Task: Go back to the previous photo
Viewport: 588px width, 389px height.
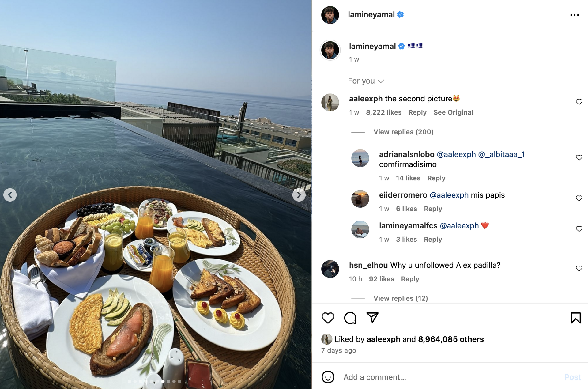Action: [10, 195]
